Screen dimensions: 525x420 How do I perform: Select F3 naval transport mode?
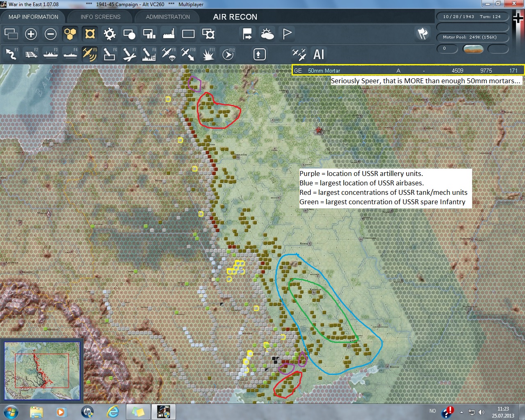50,54
